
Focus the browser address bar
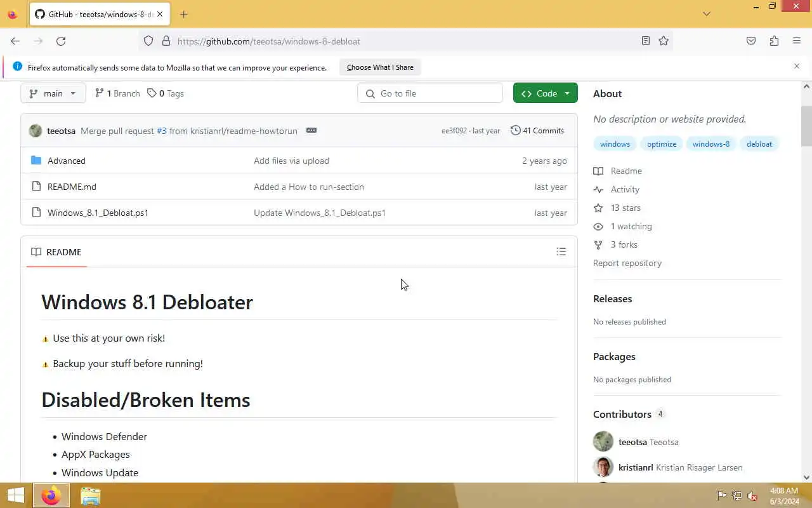406,41
